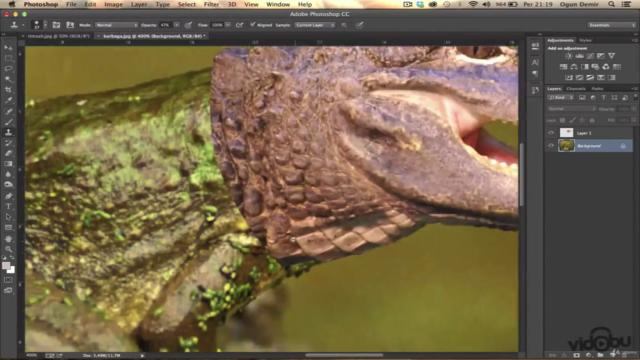Click the background color swatch
640x360 pixels.
tap(11, 270)
